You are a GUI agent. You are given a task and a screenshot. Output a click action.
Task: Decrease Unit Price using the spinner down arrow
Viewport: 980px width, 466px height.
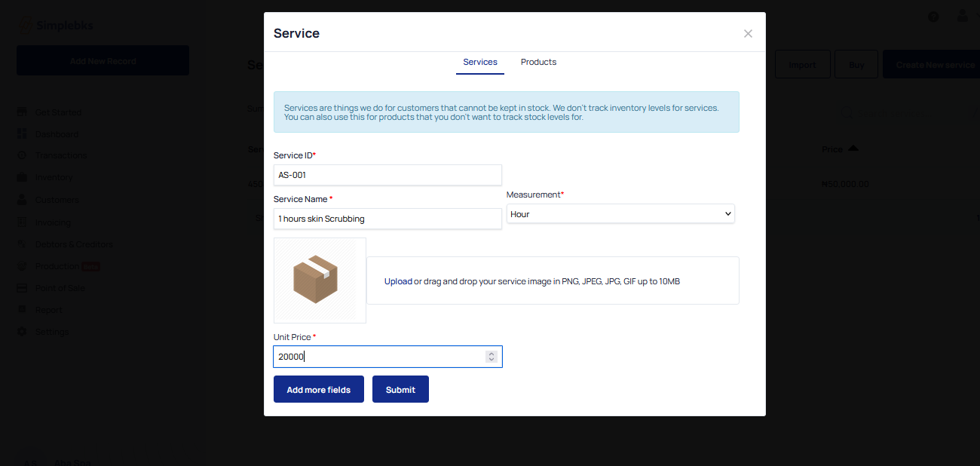(x=492, y=360)
